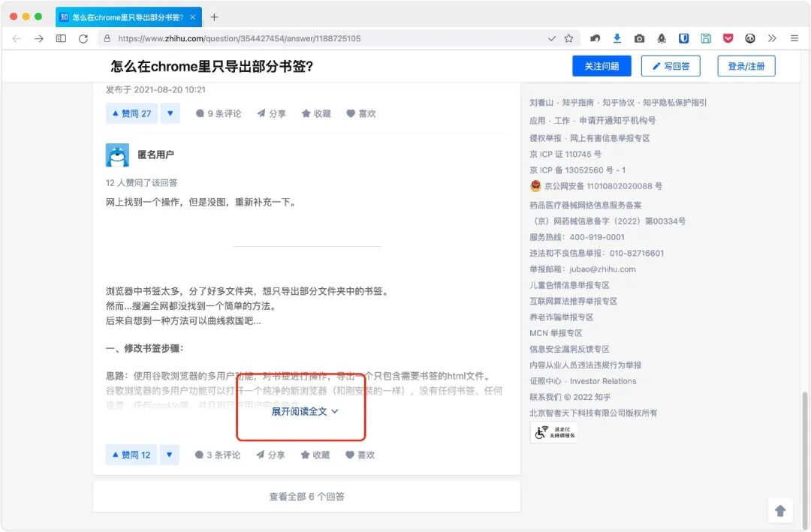Click the undo-arrow extension icon
The image size is (811, 532).
tap(595, 38)
